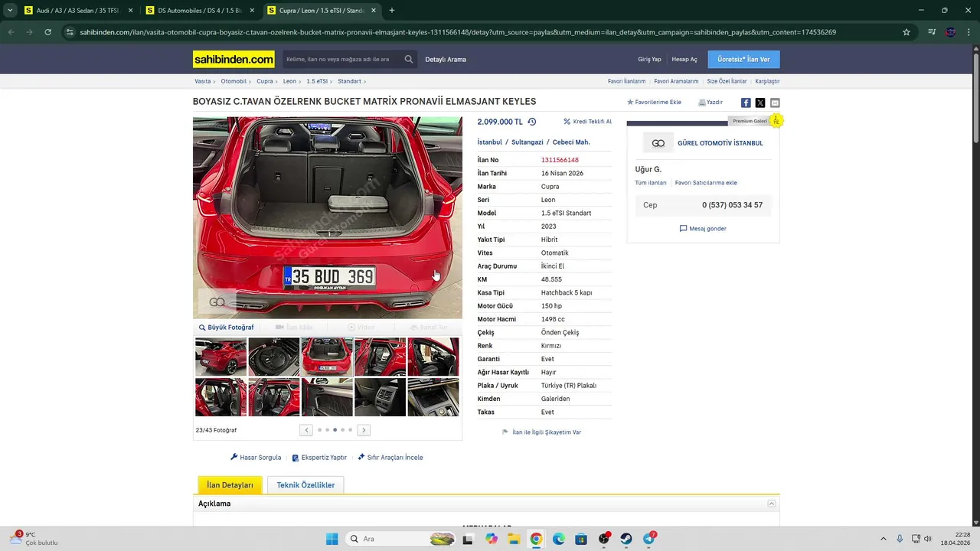
Task: Click Hesap Aç link
Action: coord(684,59)
